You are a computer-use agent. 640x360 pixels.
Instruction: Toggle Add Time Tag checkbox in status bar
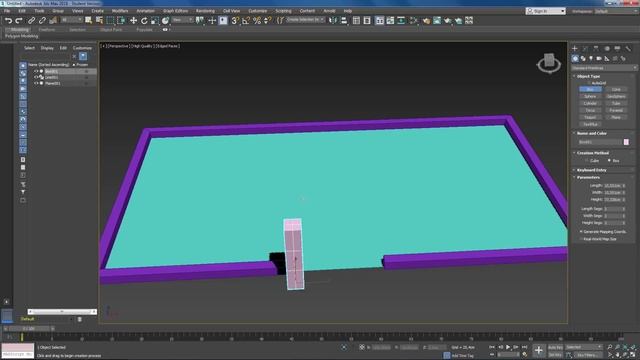(447, 356)
